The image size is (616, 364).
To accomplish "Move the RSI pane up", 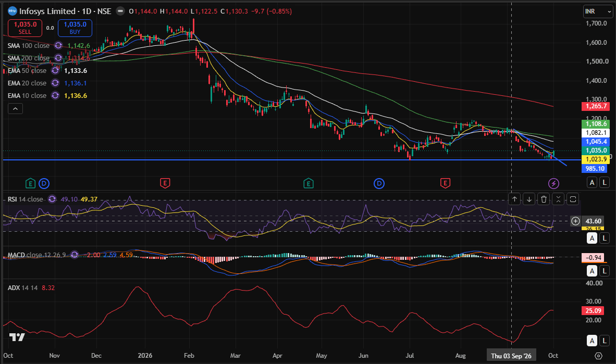I will pyautogui.click(x=515, y=199).
